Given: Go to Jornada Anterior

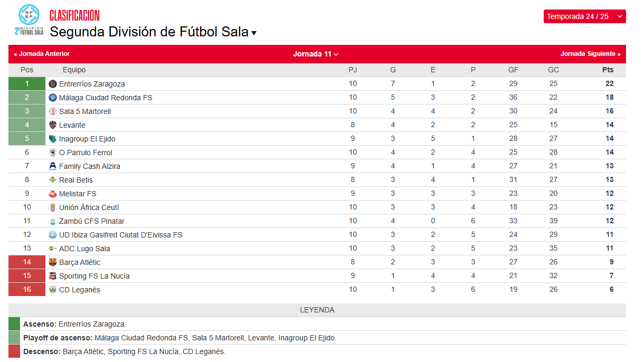Looking at the screenshot, I should (42, 54).
